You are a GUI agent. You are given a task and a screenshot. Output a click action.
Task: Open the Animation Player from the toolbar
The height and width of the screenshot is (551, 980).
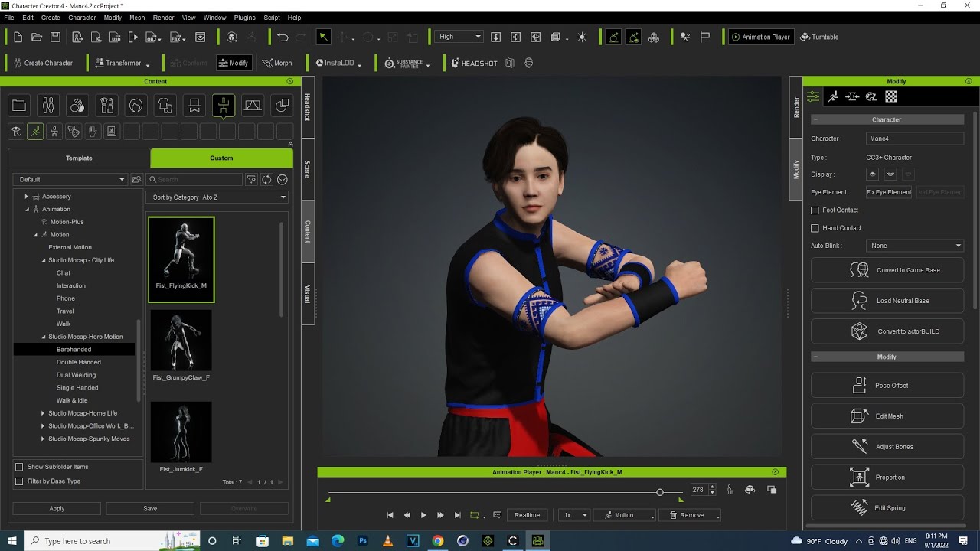760,37
